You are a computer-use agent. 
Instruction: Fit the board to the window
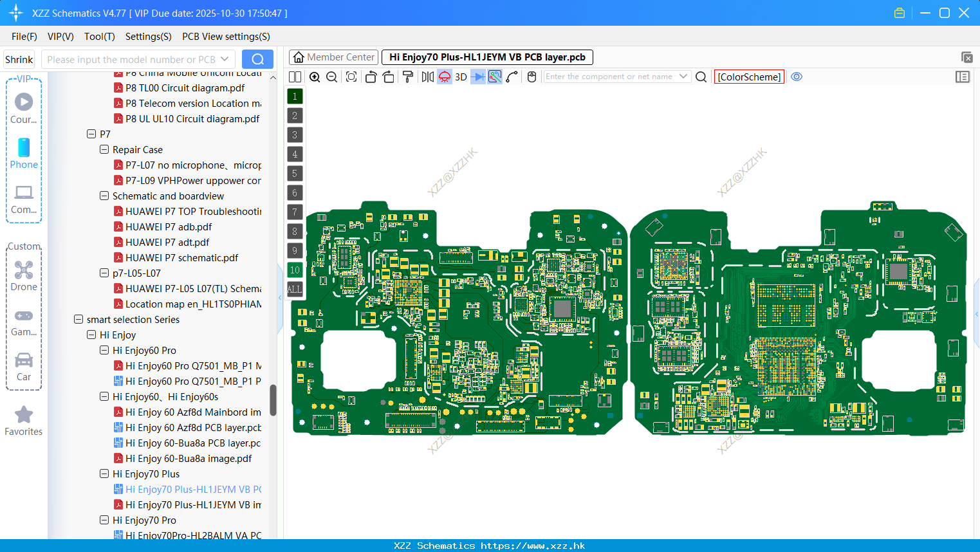[351, 77]
